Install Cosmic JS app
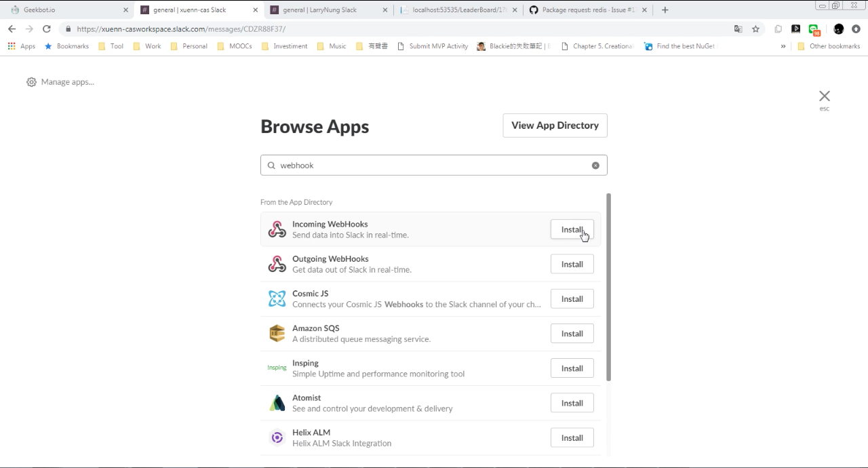Screen dimensions: 868x468 [572, 298]
